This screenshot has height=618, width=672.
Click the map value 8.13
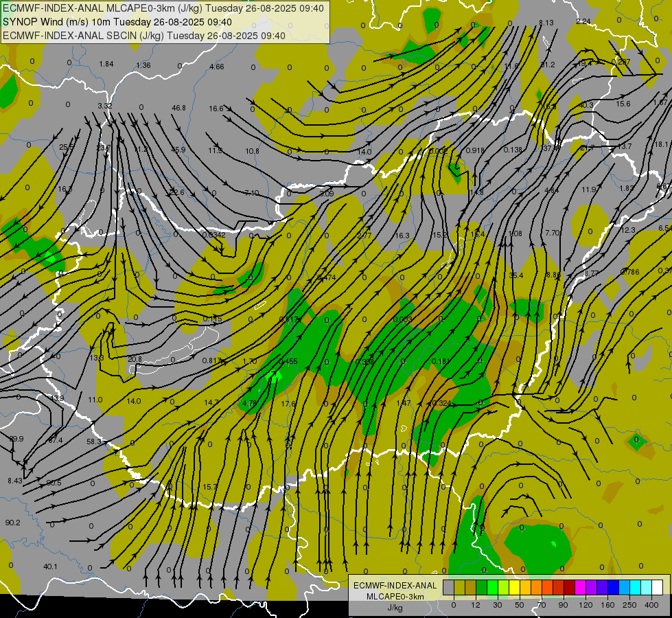pyautogui.click(x=546, y=23)
